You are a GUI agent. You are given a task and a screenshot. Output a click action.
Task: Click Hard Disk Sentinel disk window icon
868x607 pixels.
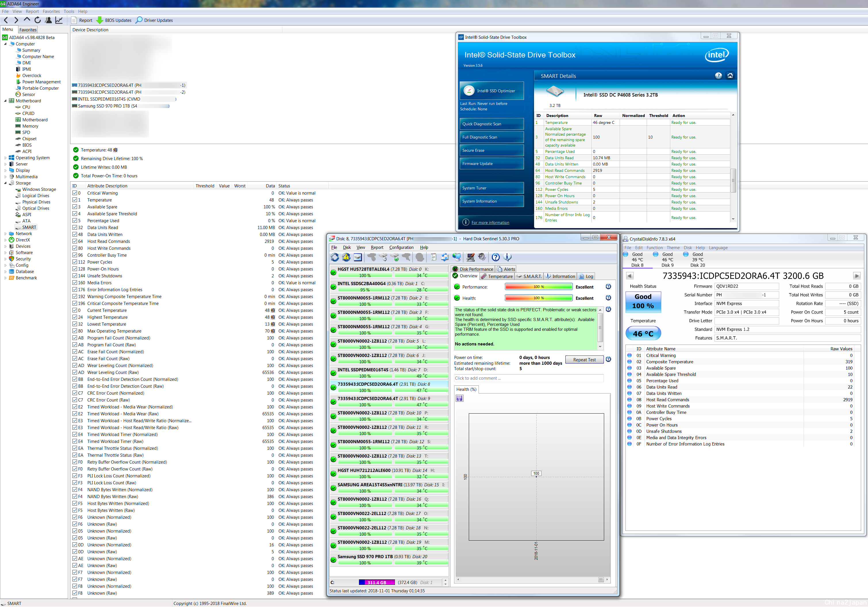pos(358,258)
